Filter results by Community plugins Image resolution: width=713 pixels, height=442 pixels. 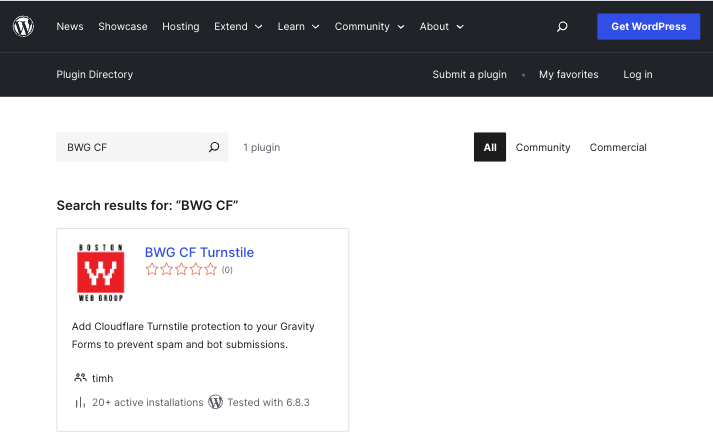(x=543, y=147)
